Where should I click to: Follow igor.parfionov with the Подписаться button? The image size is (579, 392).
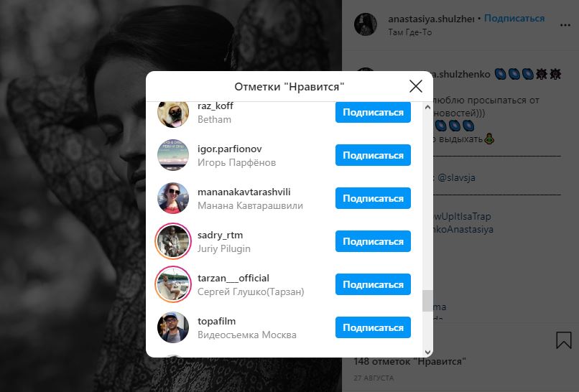[x=373, y=155]
